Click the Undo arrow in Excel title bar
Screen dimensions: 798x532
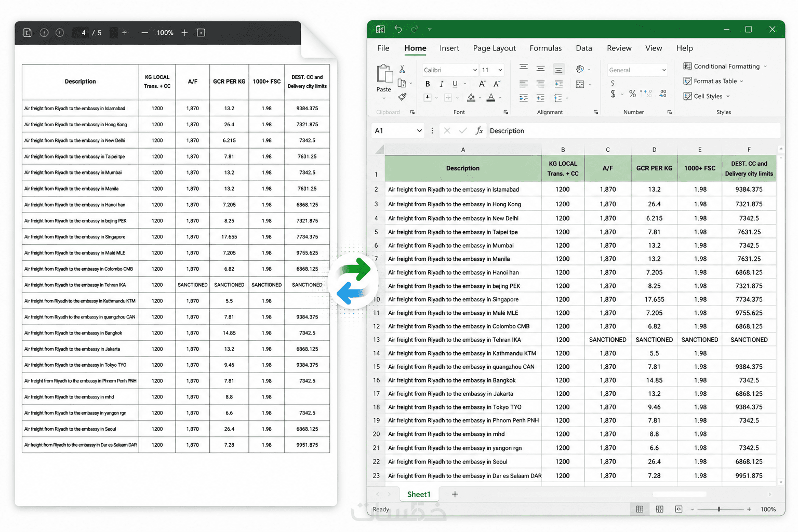tap(398, 29)
